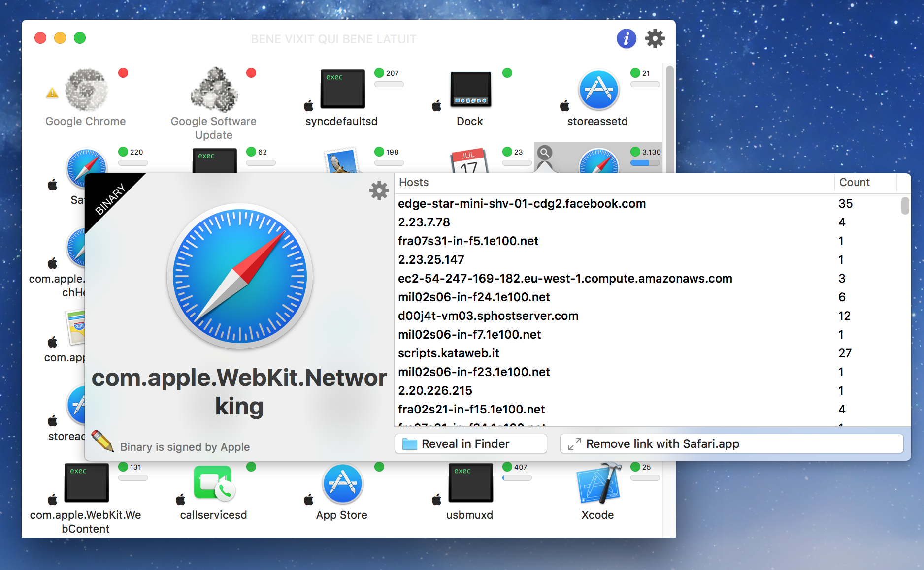Toggle usbmuxd green status dot
The image size is (924, 570).
click(x=507, y=467)
